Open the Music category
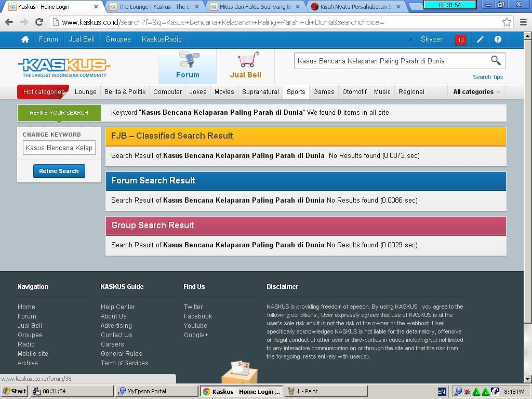 (x=382, y=92)
